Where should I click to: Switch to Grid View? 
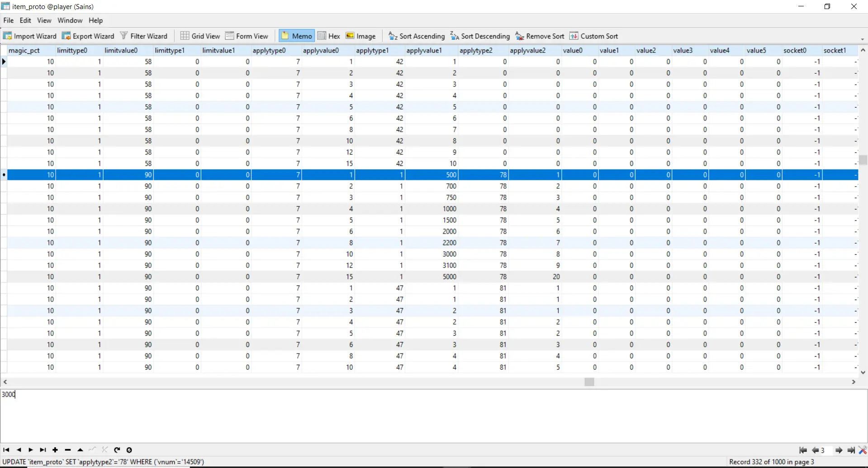click(x=200, y=36)
